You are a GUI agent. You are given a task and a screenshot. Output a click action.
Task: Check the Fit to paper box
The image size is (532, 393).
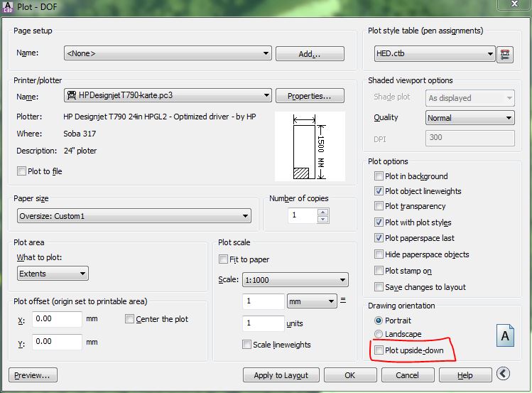tap(224, 259)
